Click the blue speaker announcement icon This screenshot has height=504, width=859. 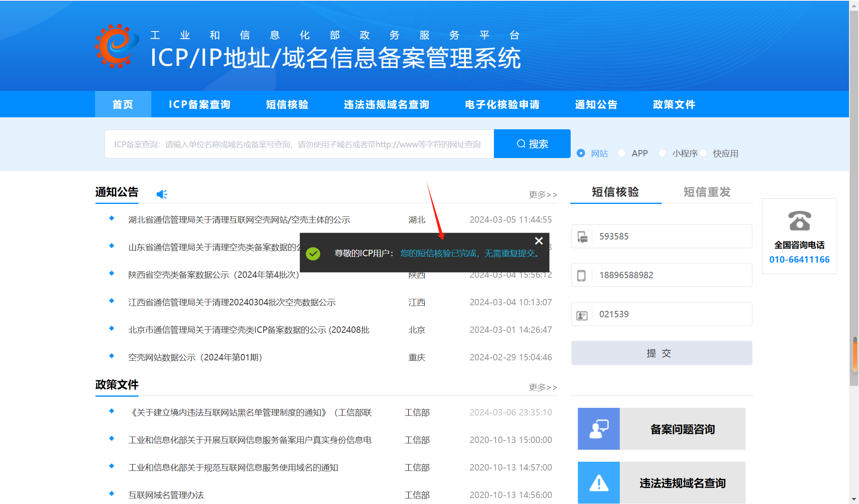[162, 194]
